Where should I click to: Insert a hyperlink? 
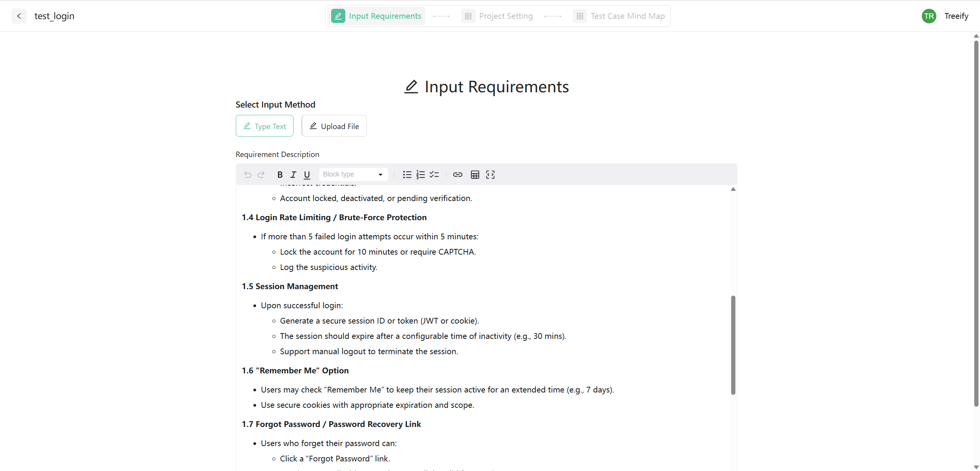click(458, 175)
